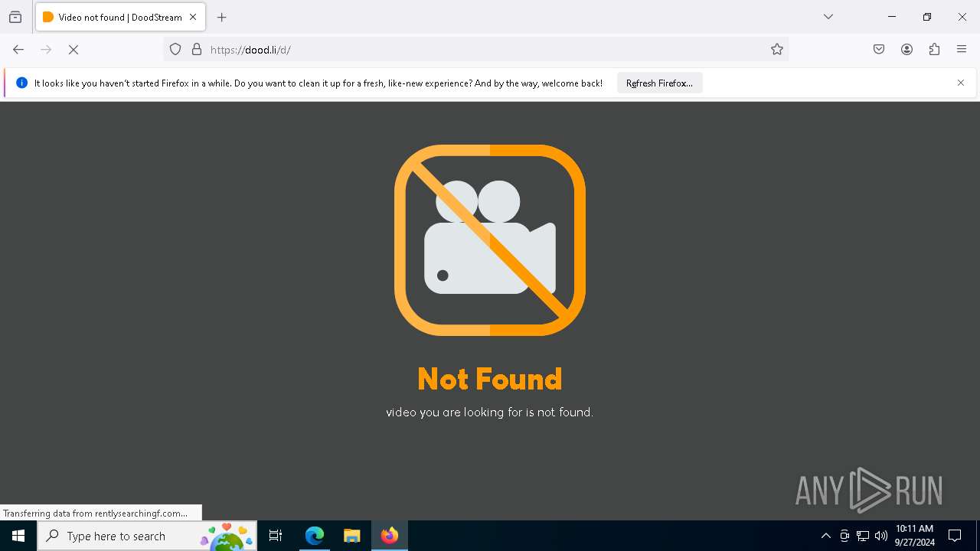Dismiss the Firefox refresh notification bar
Screen dimensions: 980x551
coord(961,83)
